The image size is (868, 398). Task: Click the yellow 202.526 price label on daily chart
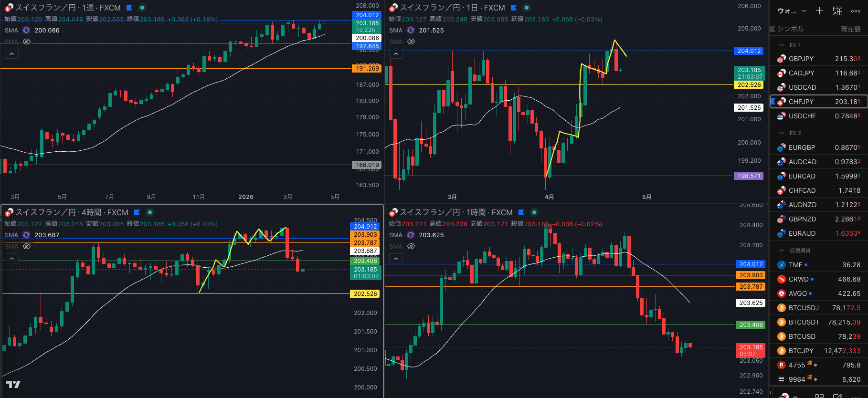coord(749,85)
